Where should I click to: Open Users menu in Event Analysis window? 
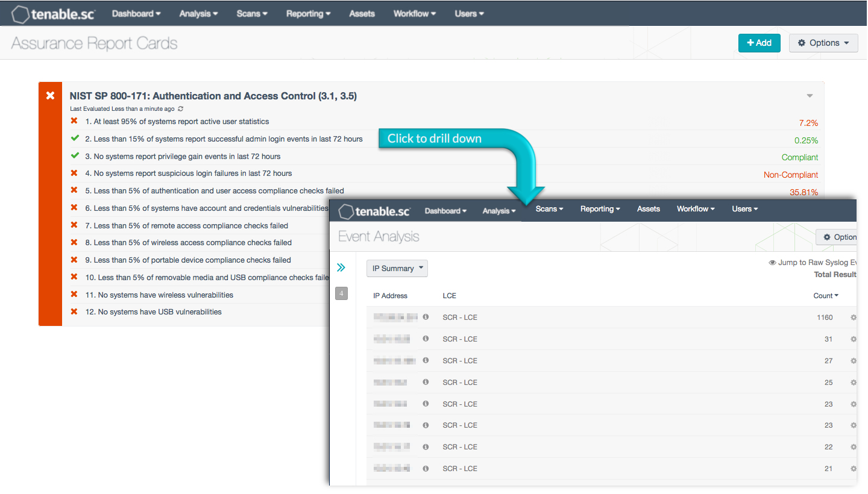(x=745, y=209)
